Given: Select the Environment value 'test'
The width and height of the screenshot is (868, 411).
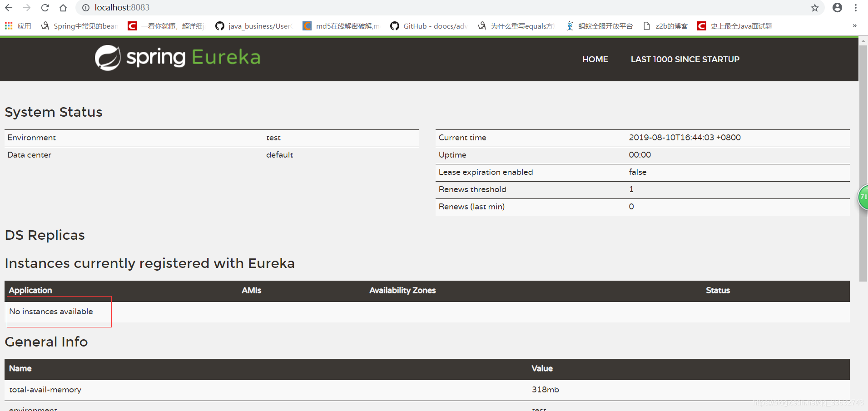Looking at the screenshot, I should pos(273,138).
